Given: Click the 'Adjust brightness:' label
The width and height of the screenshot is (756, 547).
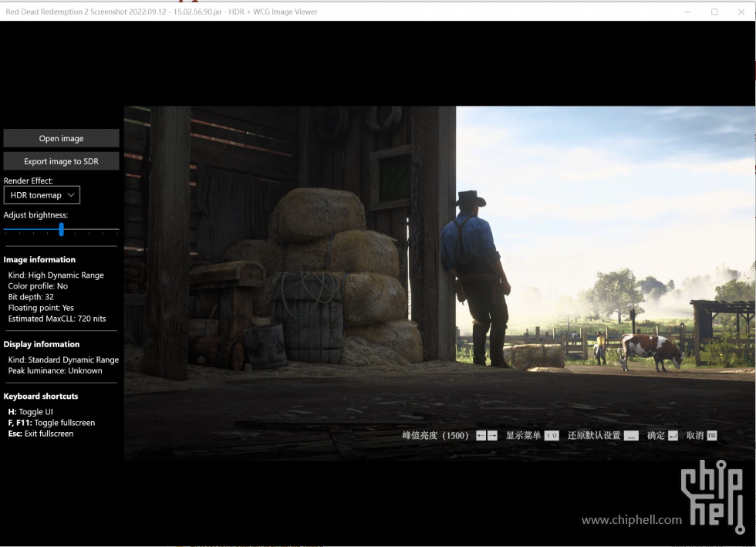Looking at the screenshot, I should (x=35, y=215).
